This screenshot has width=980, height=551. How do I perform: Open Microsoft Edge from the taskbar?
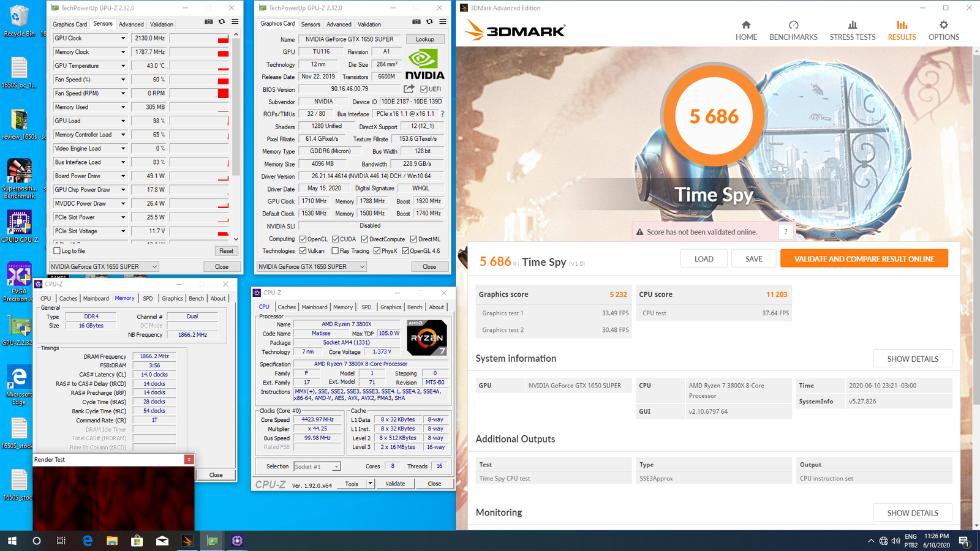[87, 541]
